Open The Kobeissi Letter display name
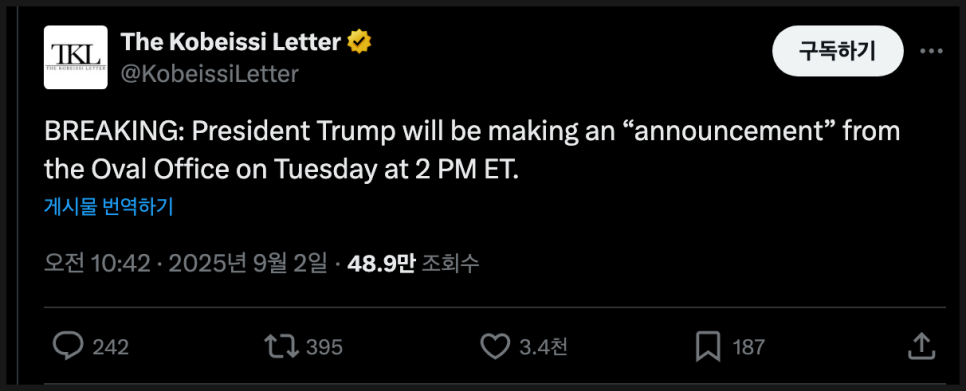 click(230, 42)
